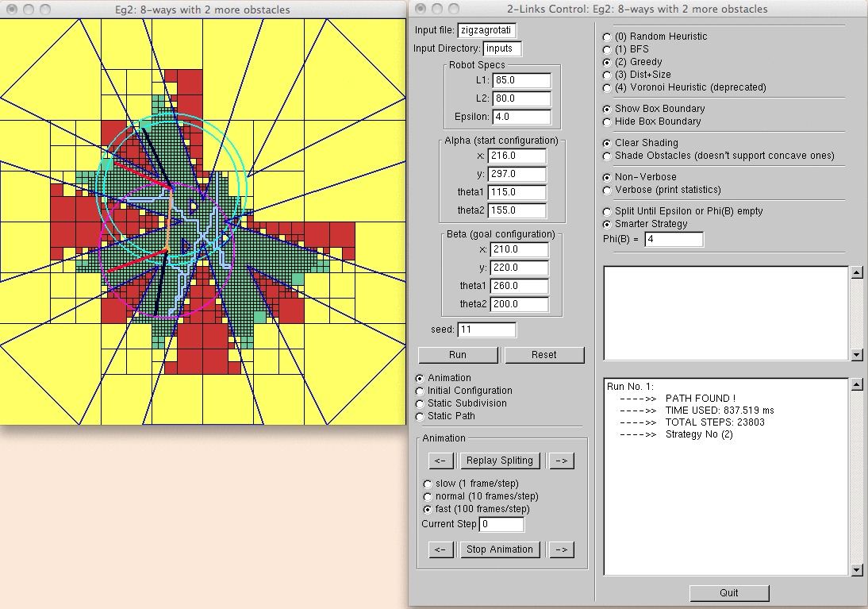Click the lower right arrow button beside Stop Animation
Viewport: 868px width, 609px height.
tap(562, 549)
